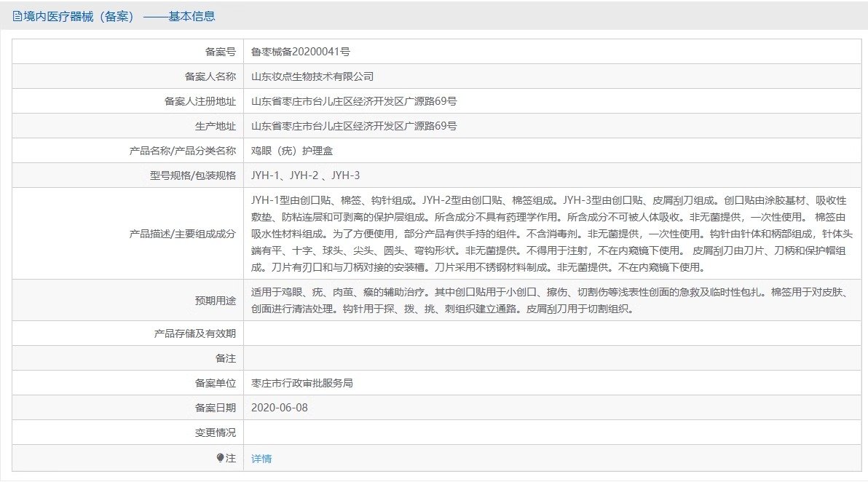The width and height of the screenshot is (868, 482).
Task: Click the 型号规格/包装规格 label
Action: pyautogui.click(x=193, y=176)
